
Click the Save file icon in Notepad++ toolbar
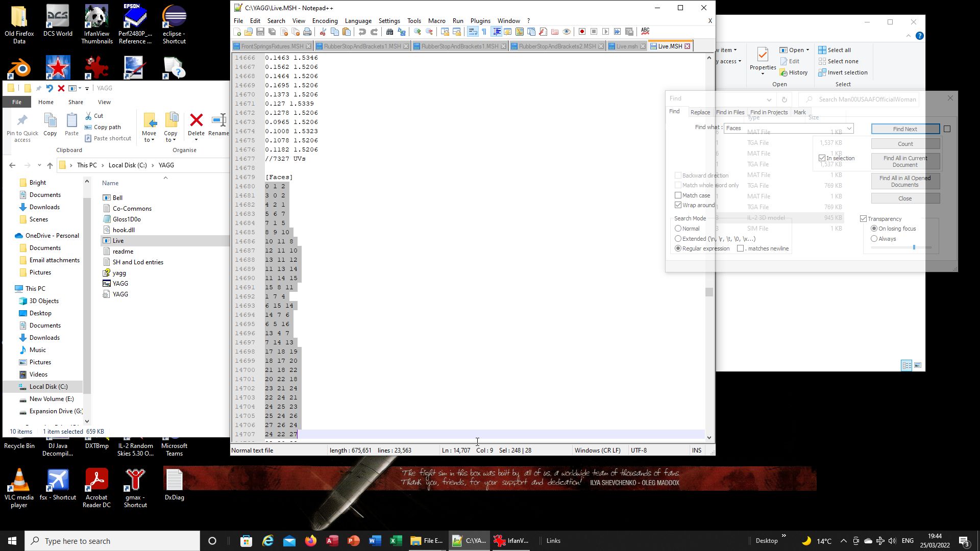pos(260,32)
